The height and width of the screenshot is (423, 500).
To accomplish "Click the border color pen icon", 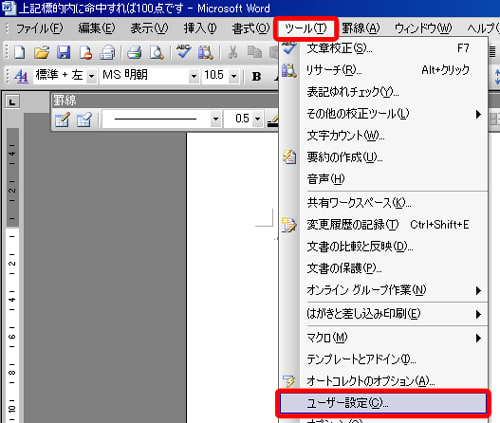I will tap(273, 120).
